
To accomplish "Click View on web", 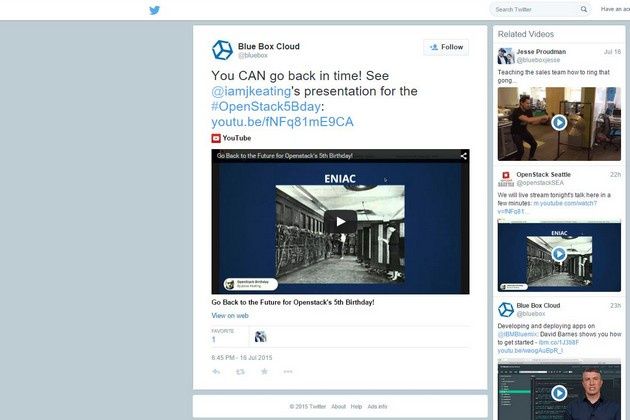I will [x=230, y=316].
